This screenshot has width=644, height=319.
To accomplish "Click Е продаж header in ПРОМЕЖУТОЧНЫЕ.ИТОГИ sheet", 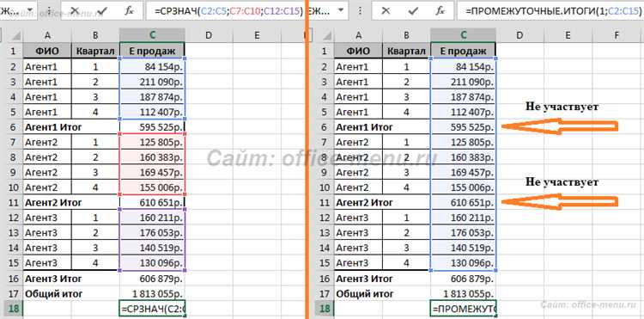I will point(464,51).
